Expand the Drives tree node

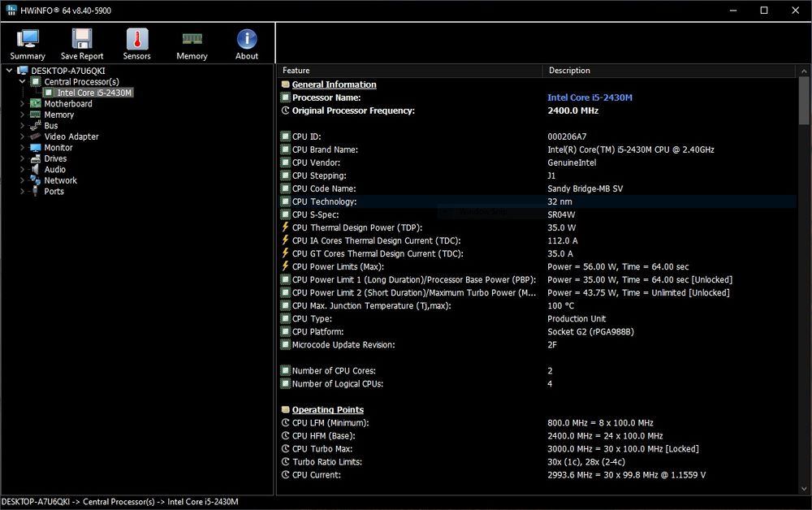coord(22,158)
